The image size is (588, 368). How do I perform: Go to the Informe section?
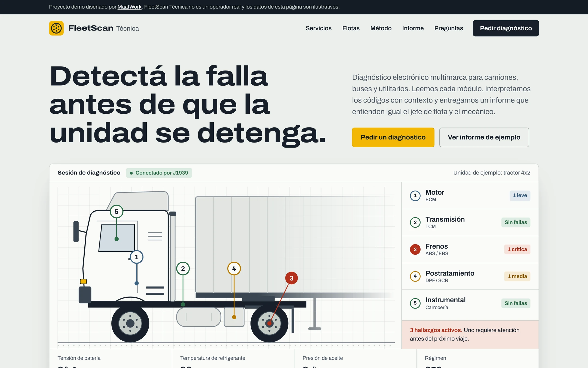coord(413,28)
